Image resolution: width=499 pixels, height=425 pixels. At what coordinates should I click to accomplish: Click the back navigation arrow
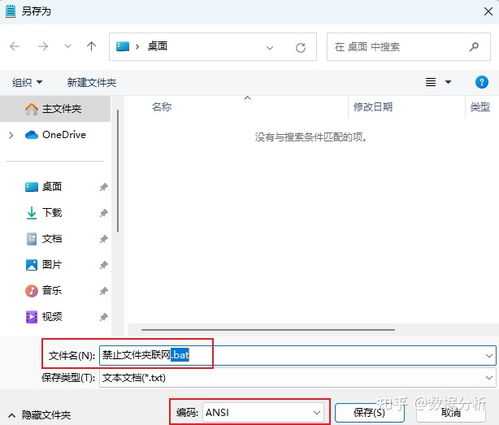(x=15, y=46)
